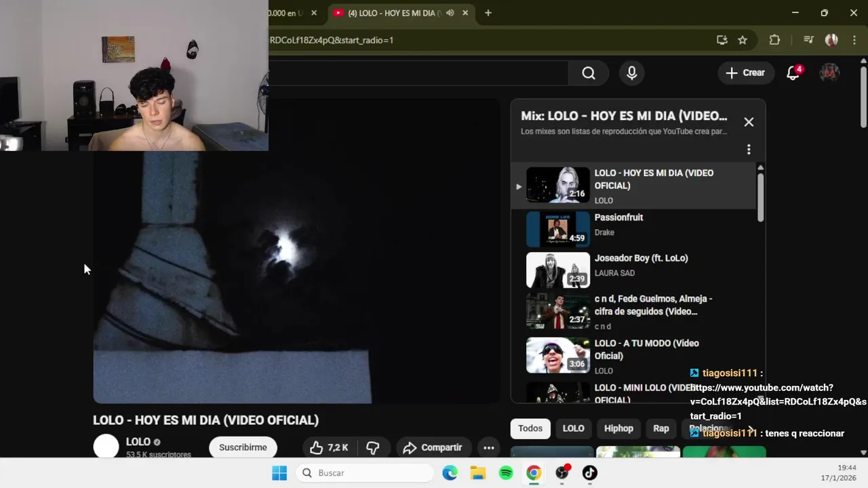The height and width of the screenshot is (488, 868).
Task: Click the video title LOLO - HOY ES MI DIA
Action: pos(205,420)
